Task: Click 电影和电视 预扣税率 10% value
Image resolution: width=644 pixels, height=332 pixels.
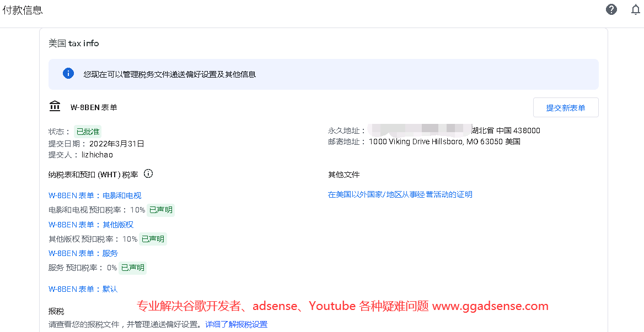Action: click(x=137, y=210)
